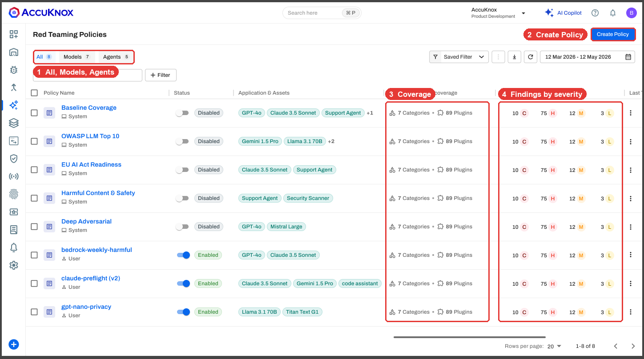Go to next page of results
This screenshot has height=359, width=644.
[633, 346]
